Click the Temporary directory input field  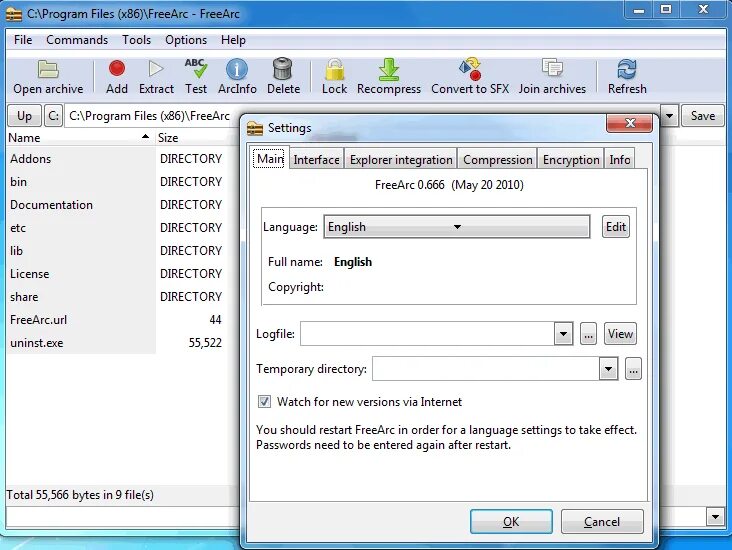pos(486,369)
